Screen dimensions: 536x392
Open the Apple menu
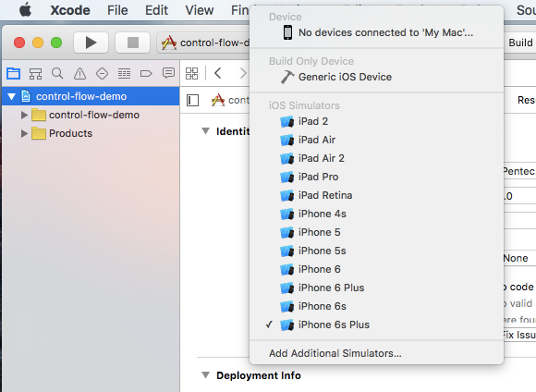pos(25,10)
